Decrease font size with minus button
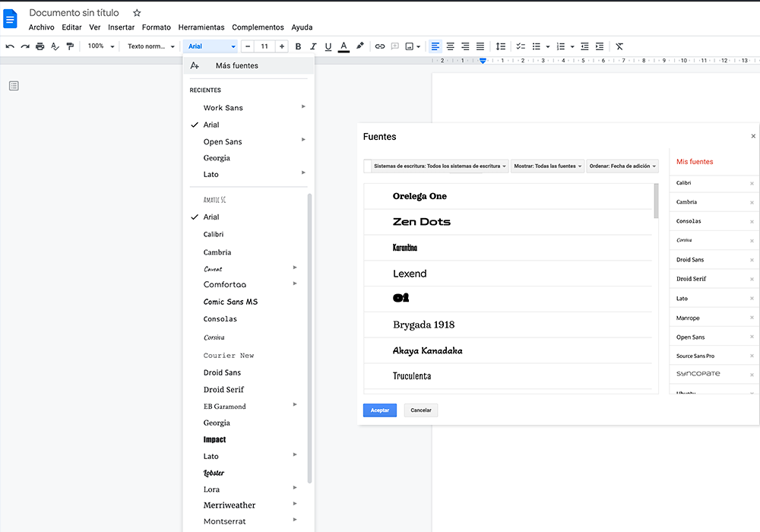This screenshot has width=760, height=532. pos(248,46)
